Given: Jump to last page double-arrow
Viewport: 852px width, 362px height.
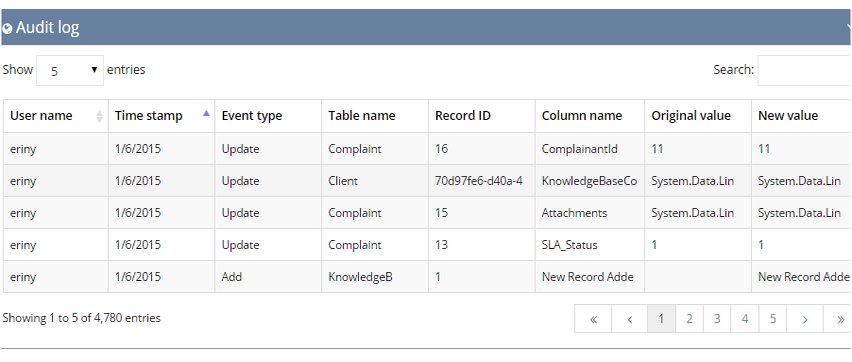Looking at the screenshot, I should point(839,319).
